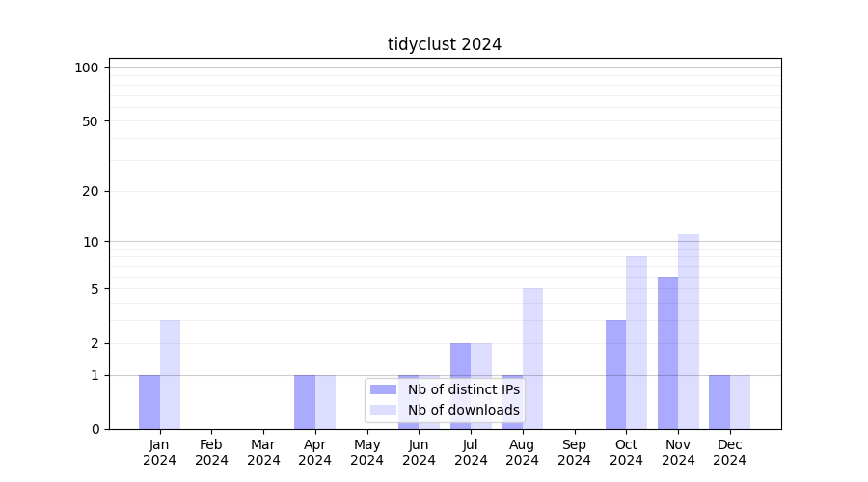Select the October distinct IPs bar
The image size is (868, 482).
615,374
